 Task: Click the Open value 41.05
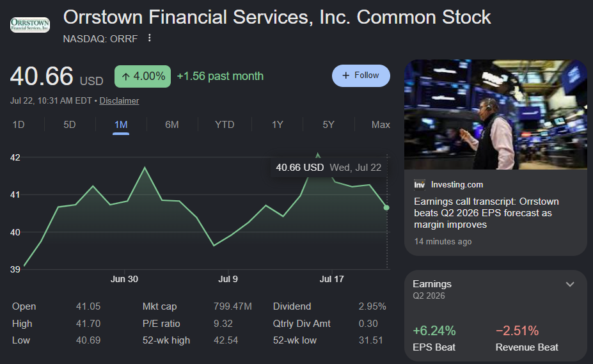click(x=88, y=306)
